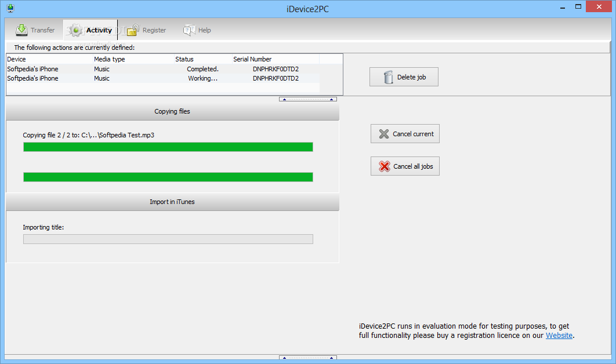Click the iDevice2PC title bar app icon
The height and width of the screenshot is (364, 616).
coord(10,8)
